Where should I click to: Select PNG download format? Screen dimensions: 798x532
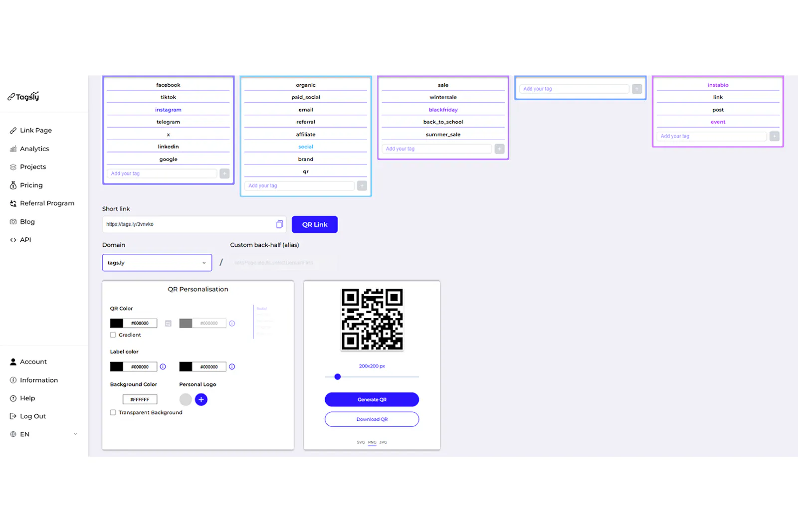(372, 442)
